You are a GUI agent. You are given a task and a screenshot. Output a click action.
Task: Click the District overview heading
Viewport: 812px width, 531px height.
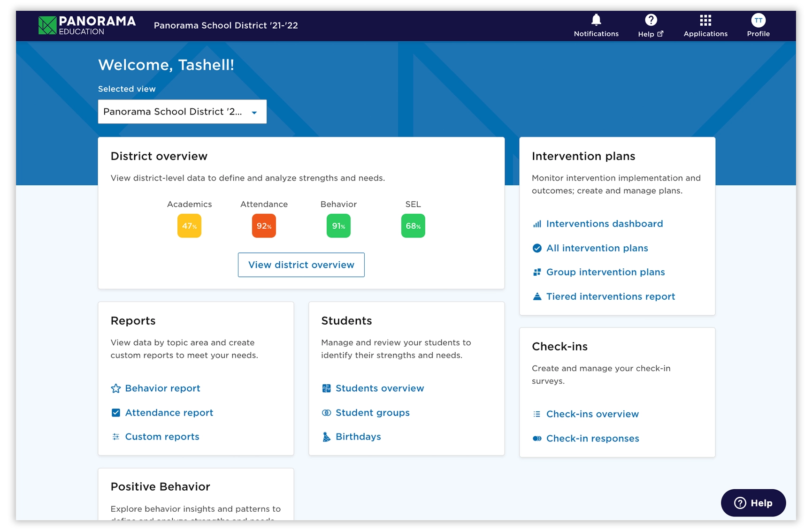pyautogui.click(x=159, y=156)
